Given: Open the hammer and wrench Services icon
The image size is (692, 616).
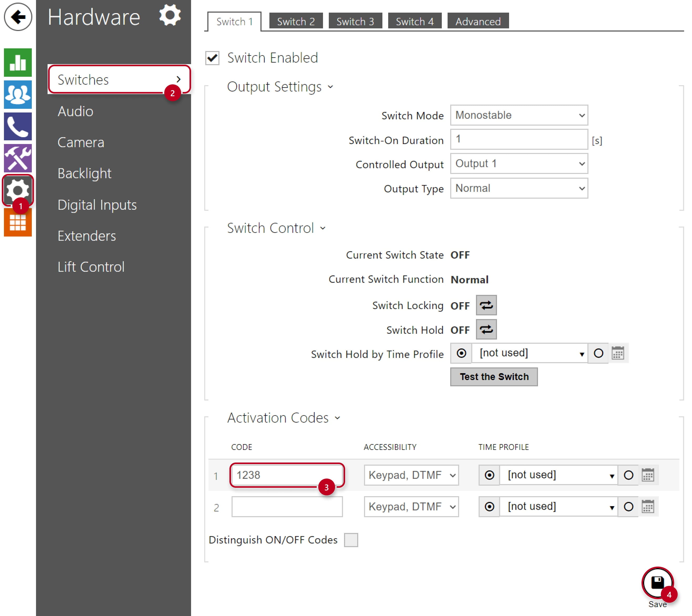Looking at the screenshot, I should (18, 158).
